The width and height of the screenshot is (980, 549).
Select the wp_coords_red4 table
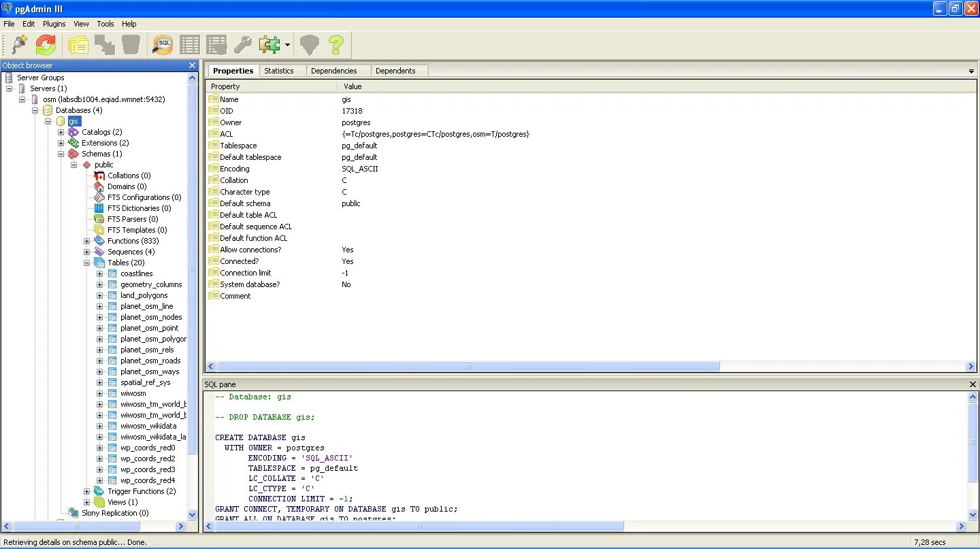148,480
